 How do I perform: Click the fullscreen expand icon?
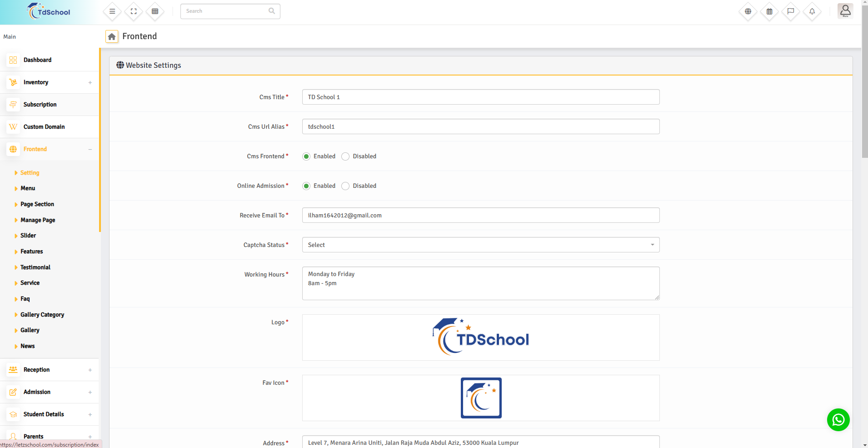pyautogui.click(x=134, y=11)
